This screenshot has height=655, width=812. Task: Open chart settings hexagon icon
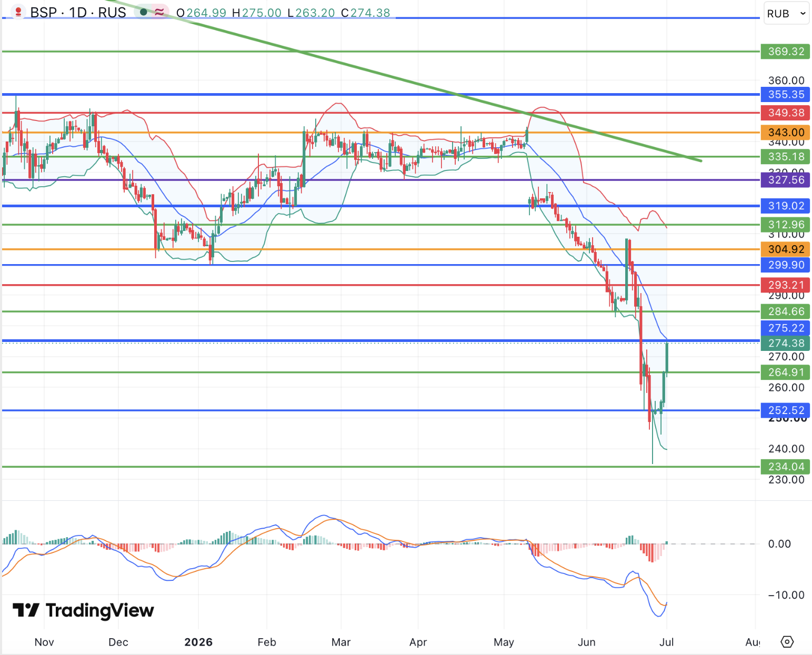click(x=787, y=642)
